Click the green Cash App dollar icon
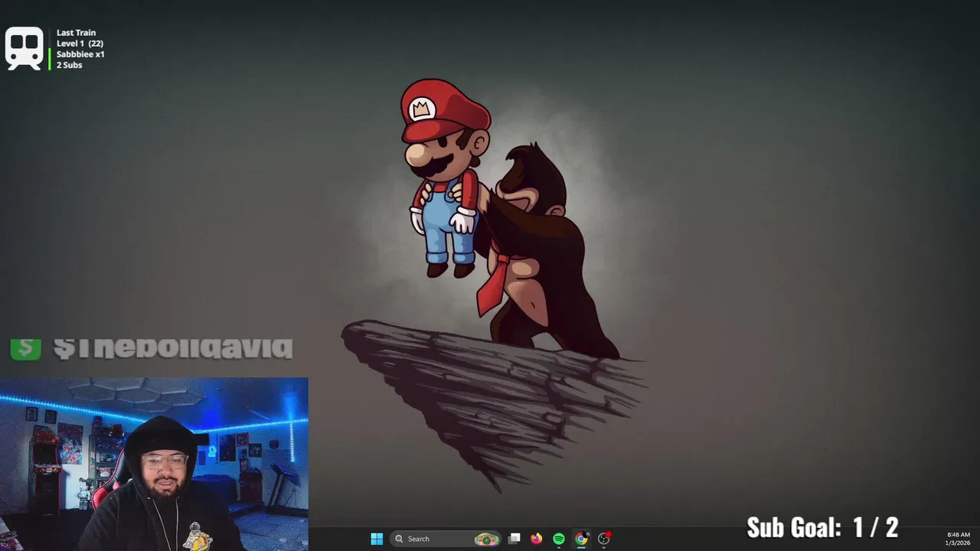Viewport: 980px width, 551px height. coord(25,348)
